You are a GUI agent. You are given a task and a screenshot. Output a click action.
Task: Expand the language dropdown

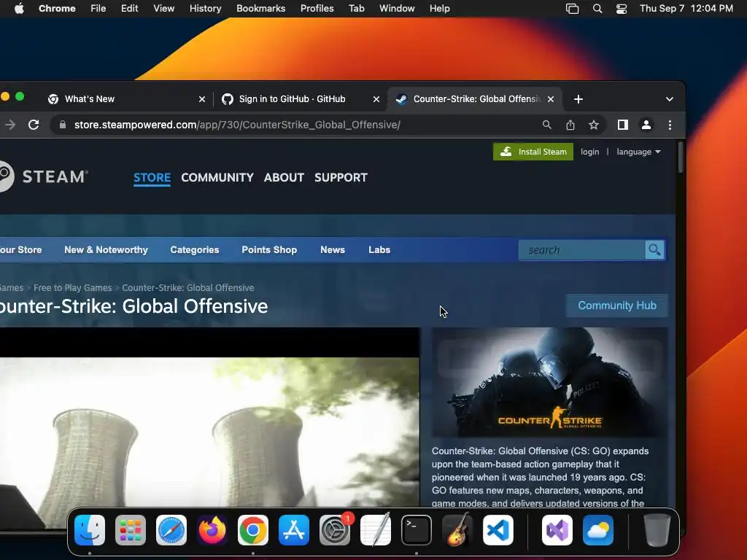click(x=638, y=152)
